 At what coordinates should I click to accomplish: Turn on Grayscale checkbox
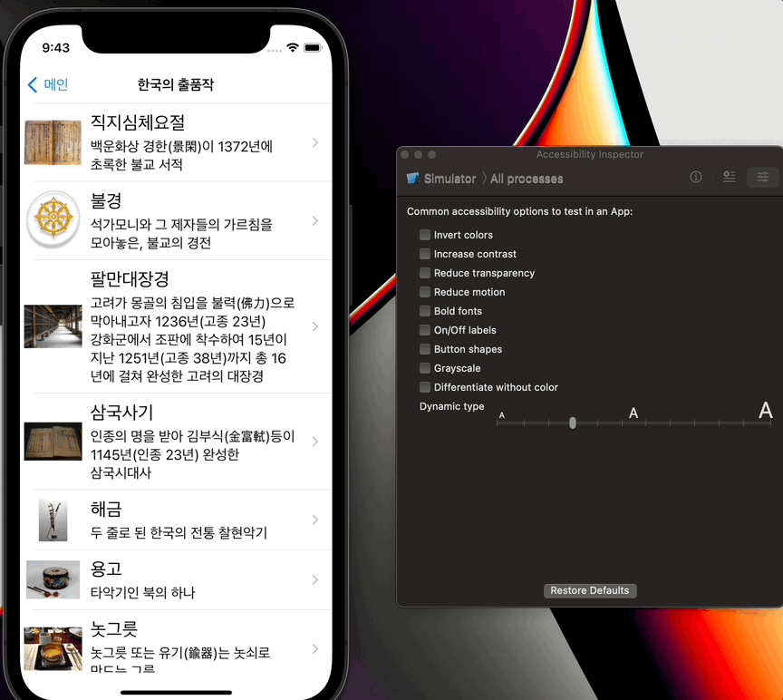tap(425, 368)
